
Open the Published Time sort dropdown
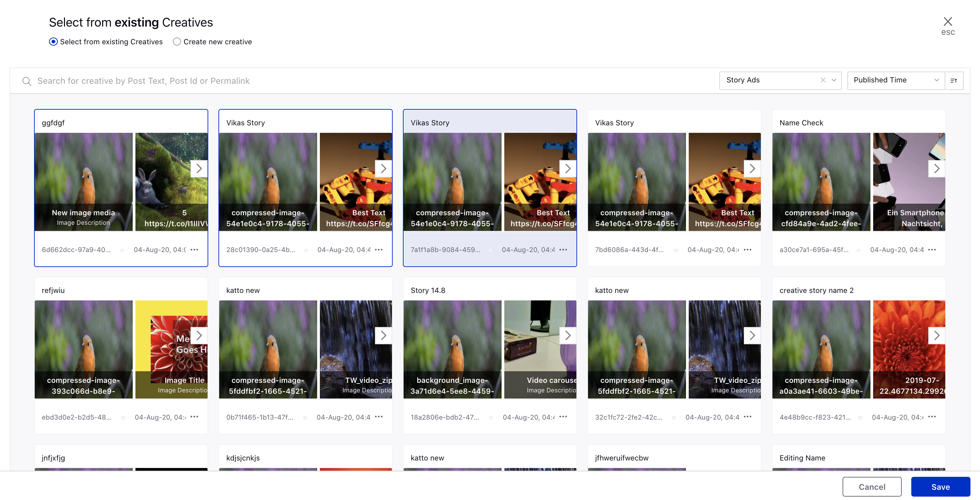896,80
